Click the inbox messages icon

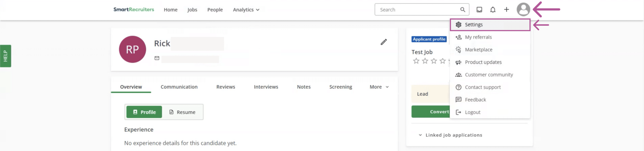pos(479,10)
